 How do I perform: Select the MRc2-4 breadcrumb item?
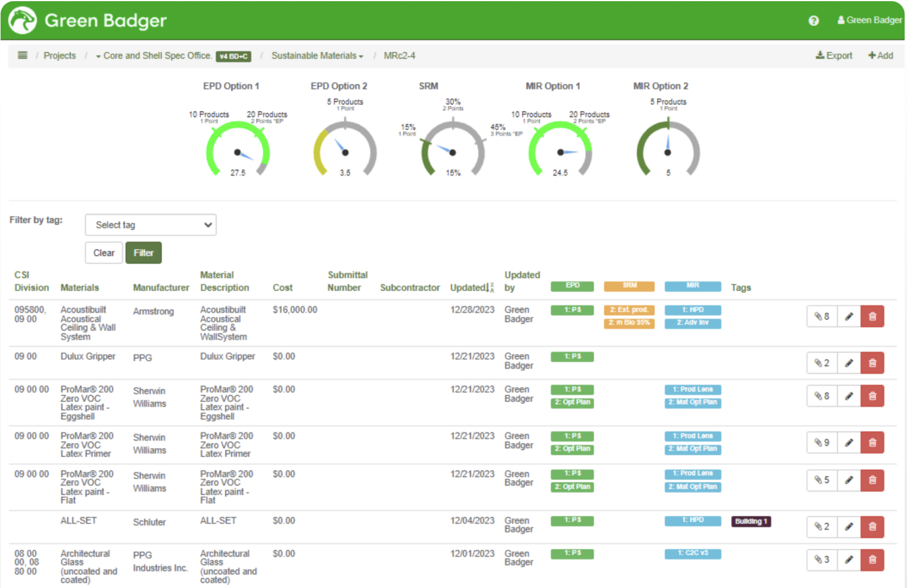pos(399,55)
